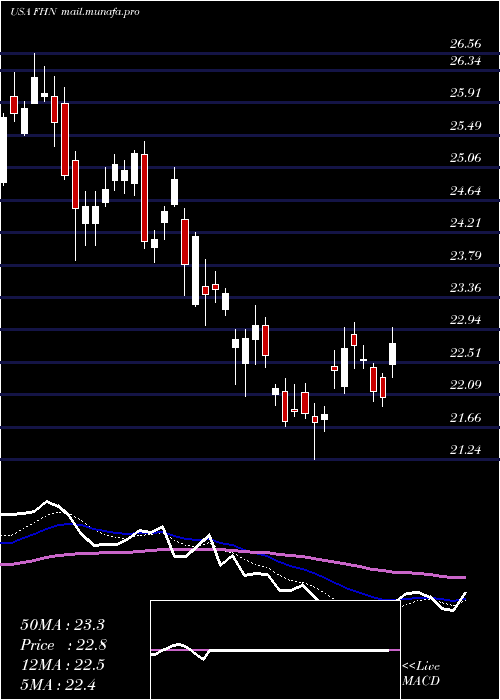Viewport: 500px width, 700px height.
Task: Click the 'Price : 22.8' readout
Action: tap(63, 645)
